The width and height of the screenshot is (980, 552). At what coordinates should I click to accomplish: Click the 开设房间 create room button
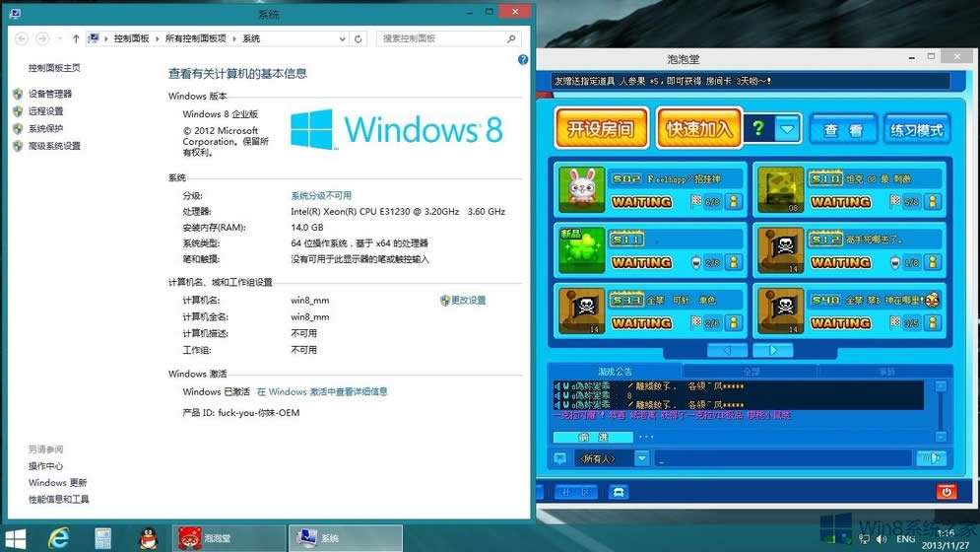601,128
